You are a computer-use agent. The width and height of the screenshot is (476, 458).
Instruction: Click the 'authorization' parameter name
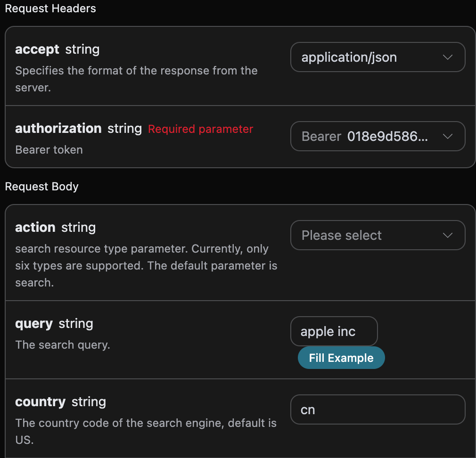[58, 128]
